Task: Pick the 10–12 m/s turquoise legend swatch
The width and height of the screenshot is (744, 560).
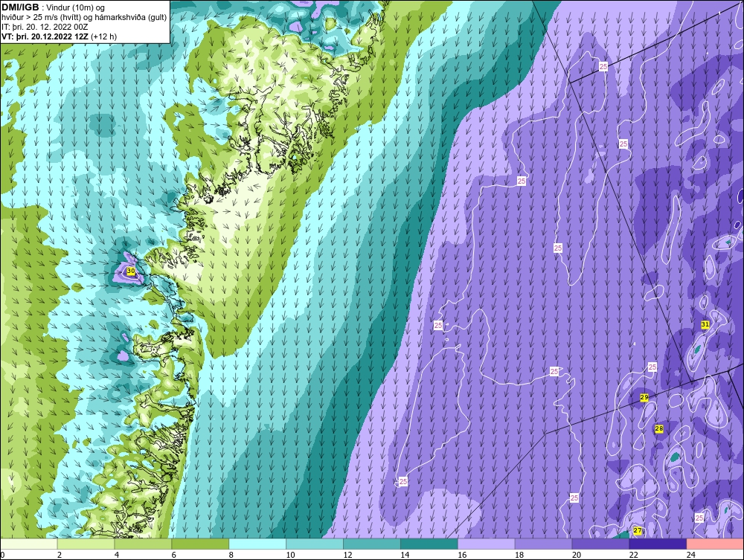Action: click(315, 544)
